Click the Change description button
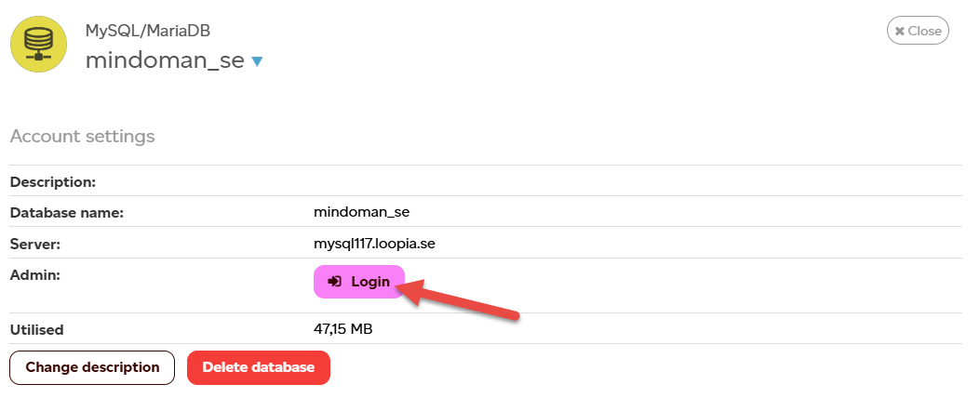980x411 pixels. tap(92, 367)
